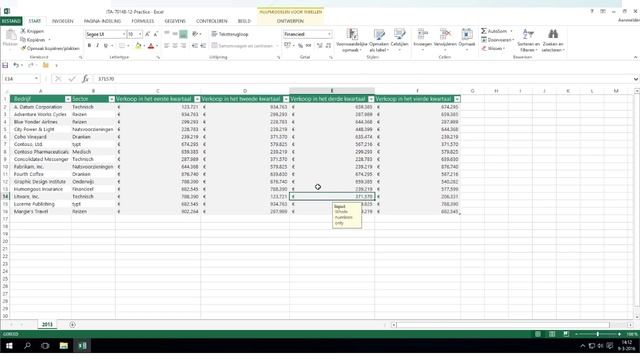
Task: Open File Explorer from the taskbar
Action: point(64,346)
